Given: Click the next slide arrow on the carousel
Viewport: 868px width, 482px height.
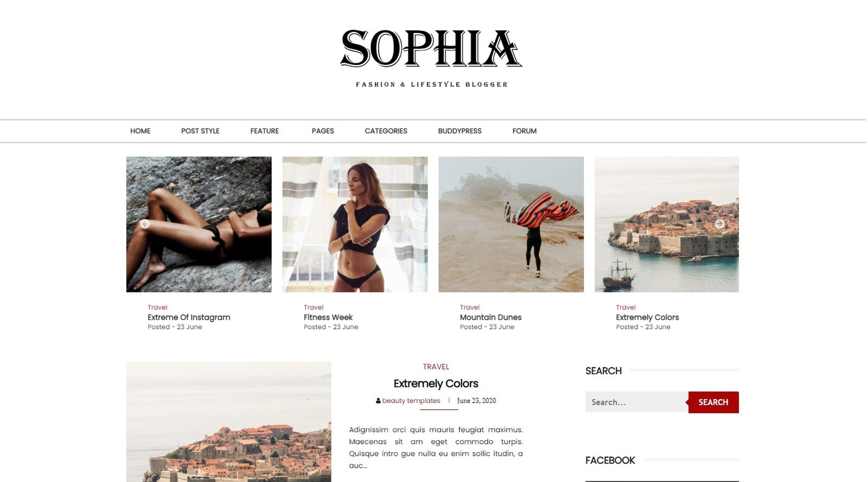Looking at the screenshot, I should tap(719, 224).
